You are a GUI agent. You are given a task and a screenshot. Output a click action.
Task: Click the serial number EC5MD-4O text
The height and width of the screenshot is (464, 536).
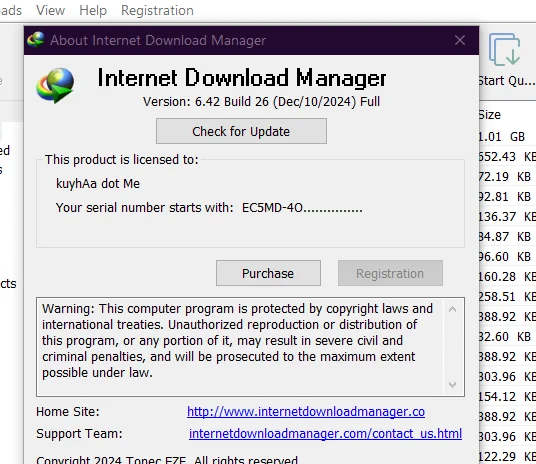(302, 208)
